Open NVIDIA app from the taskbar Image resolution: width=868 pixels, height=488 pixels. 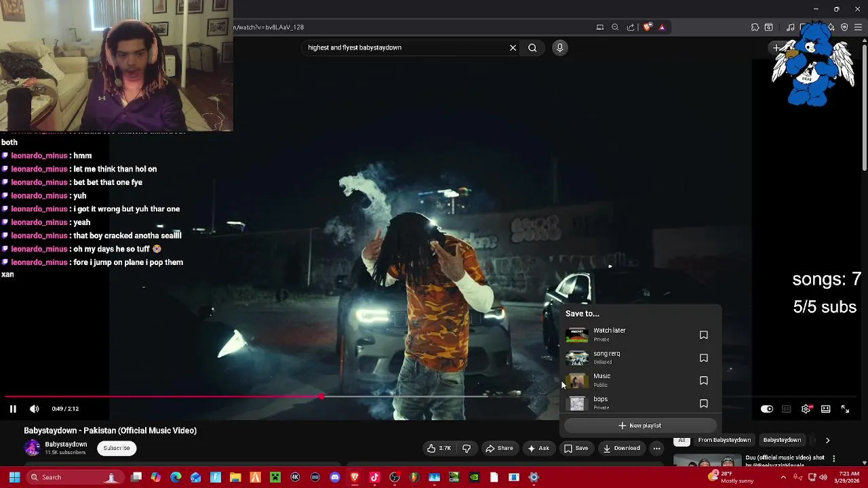pos(474,477)
